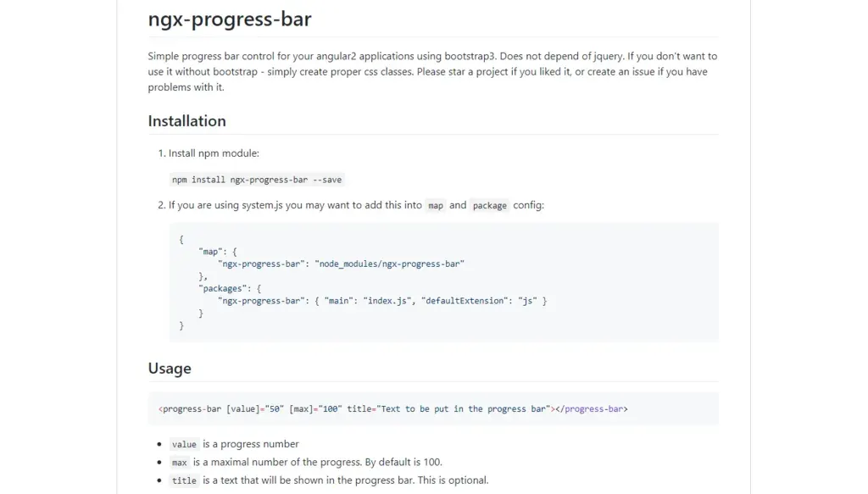Click 'This is optional.' sentence in the title bullet
This screenshot has width=868, height=494.
453,480
